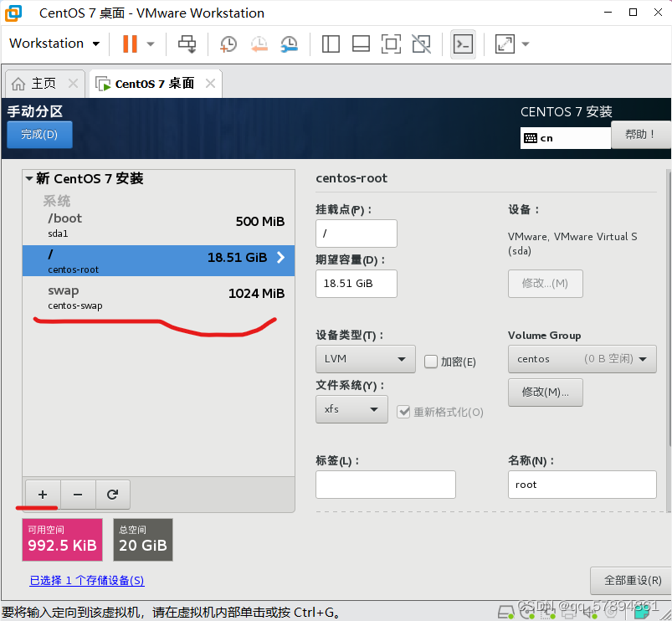Screen dimensions: 672x621
Task: Open the power options dropdown arrow
Action: click(151, 44)
